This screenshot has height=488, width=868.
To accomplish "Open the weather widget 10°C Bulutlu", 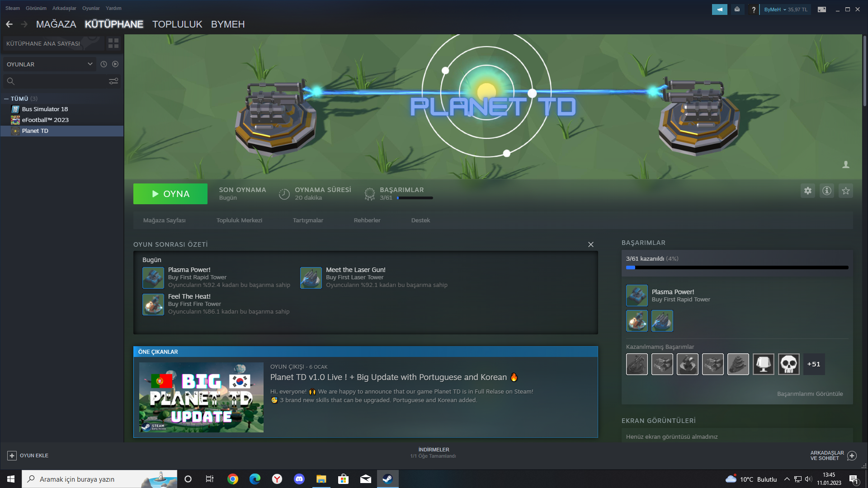I will (x=751, y=479).
